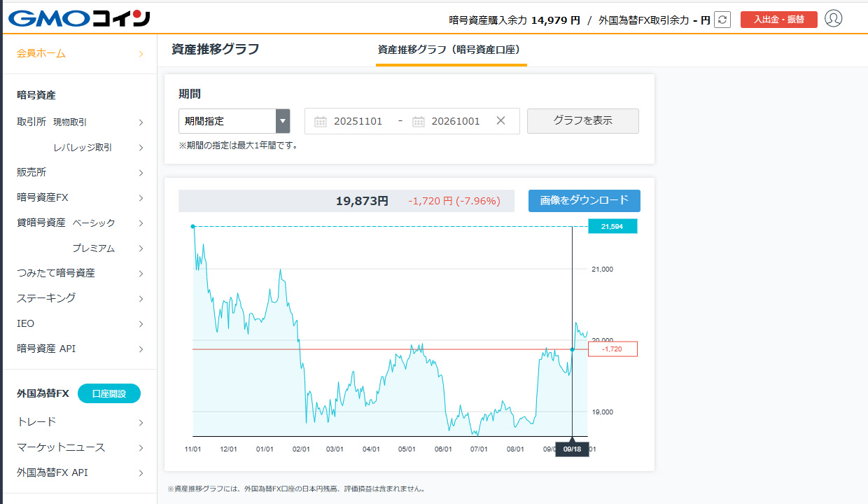
Task: Click the 暗号資産購入余力 14,979 円 text
Action: [x=514, y=20]
